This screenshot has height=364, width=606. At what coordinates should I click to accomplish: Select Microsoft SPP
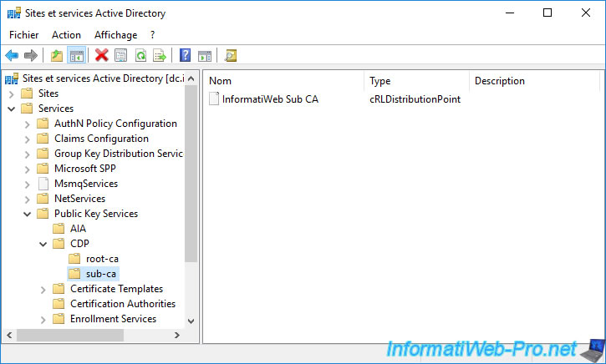click(x=85, y=169)
